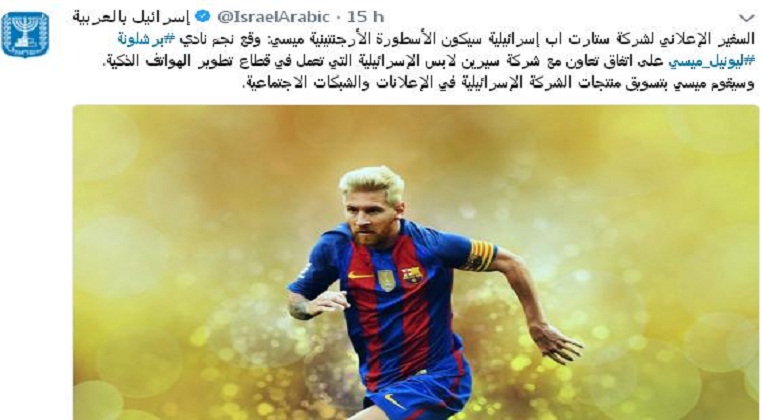Image resolution: width=763 pixels, height=420 pixels.
Task: Click the Nike swoosh on the blue shorts
Action: [394, 401]
